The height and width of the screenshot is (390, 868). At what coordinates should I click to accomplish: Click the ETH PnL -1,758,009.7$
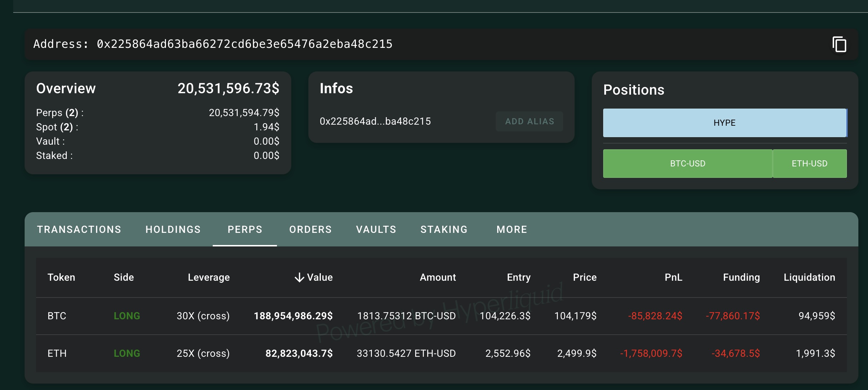651,354
